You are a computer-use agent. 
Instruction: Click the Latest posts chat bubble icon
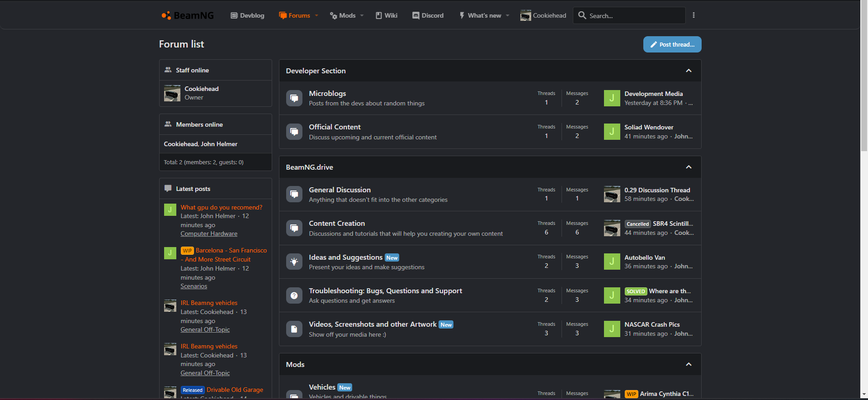(x=168, y=189)
